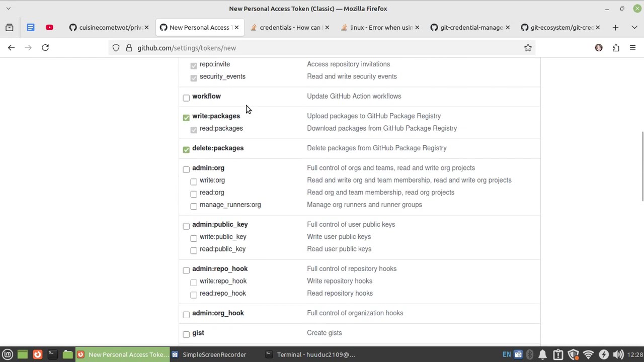
Task: Check the admin:org_hook scope
Action: coord(186,315)
